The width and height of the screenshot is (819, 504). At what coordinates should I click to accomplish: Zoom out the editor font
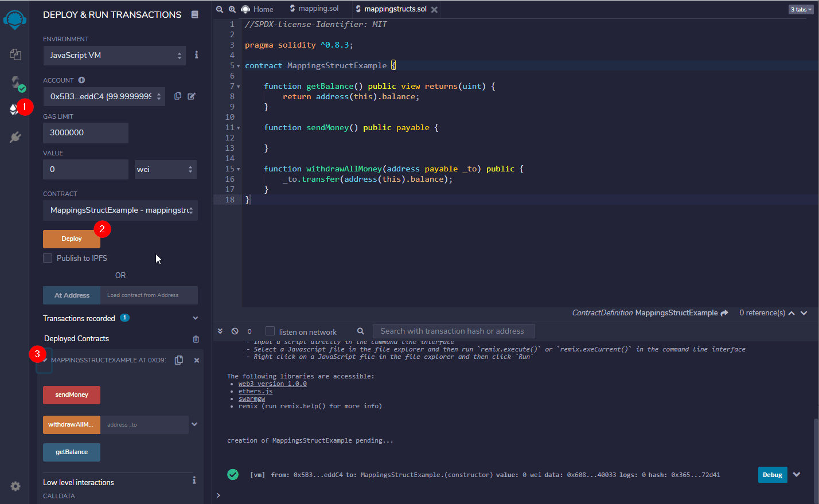click(x=220, y=9)
